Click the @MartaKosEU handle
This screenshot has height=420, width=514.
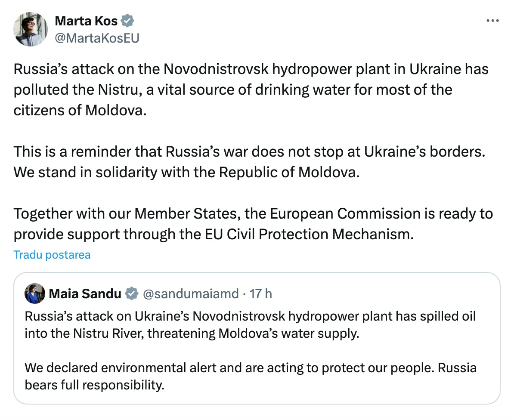coord(97,38)
